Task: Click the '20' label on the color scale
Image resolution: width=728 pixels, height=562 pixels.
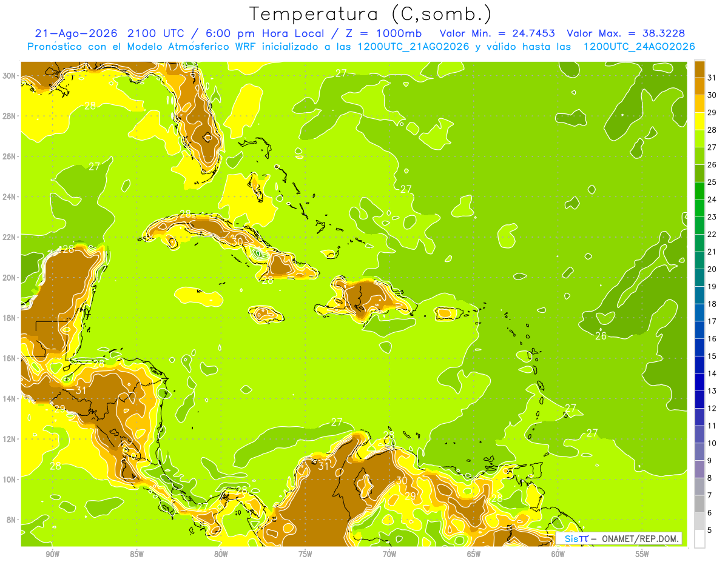Action: click(x=712, y=269)
